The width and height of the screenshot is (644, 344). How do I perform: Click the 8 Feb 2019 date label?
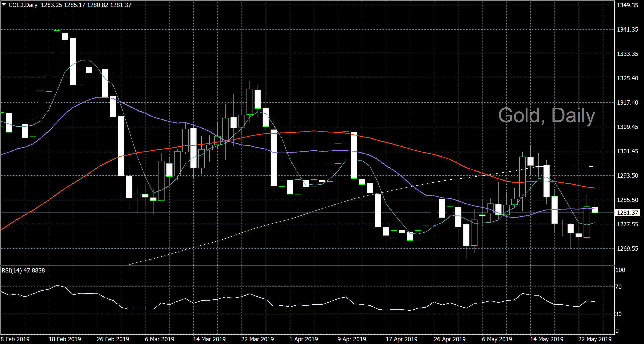tap(15, 339)
